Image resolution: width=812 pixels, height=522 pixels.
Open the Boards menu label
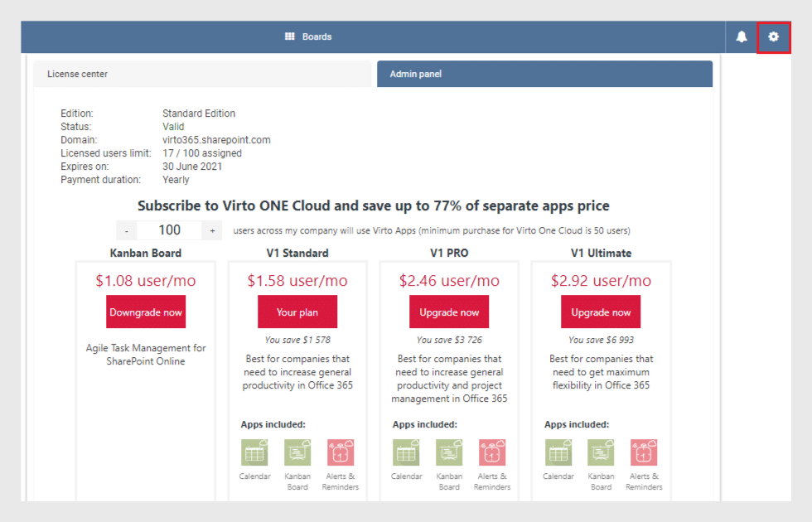(317, 36)
